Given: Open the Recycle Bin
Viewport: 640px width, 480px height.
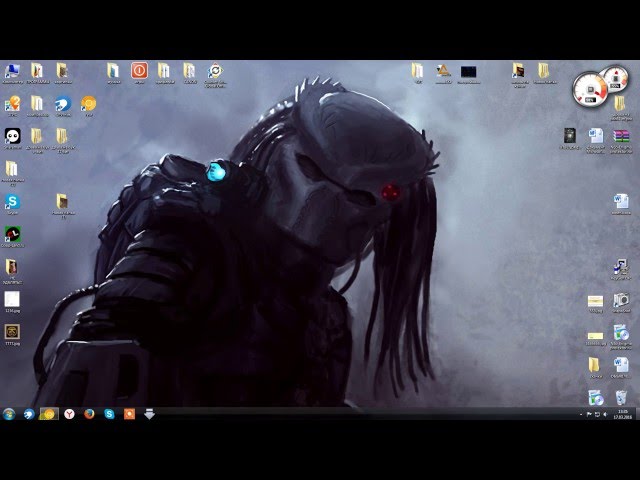Looking at the screenshot, I should tap(621, 398).
